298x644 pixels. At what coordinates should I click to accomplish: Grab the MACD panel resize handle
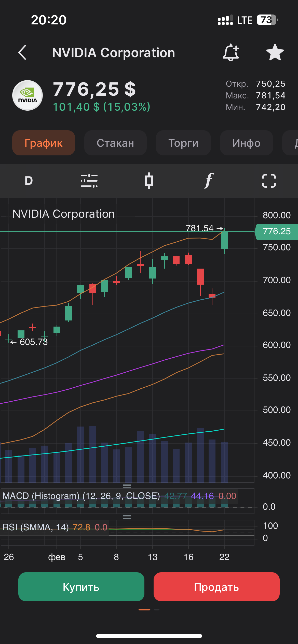127,486
